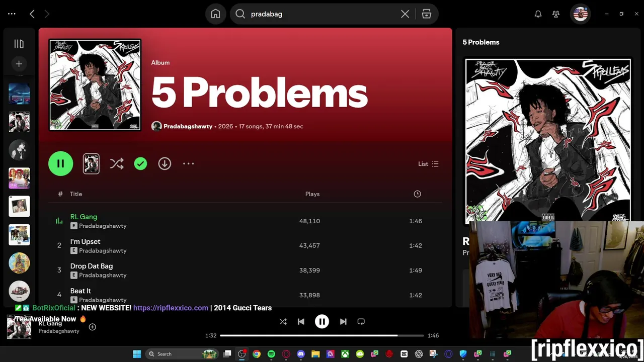Open Windows Security shield in taskbar
Screen dimensions: 644x362
463,354
